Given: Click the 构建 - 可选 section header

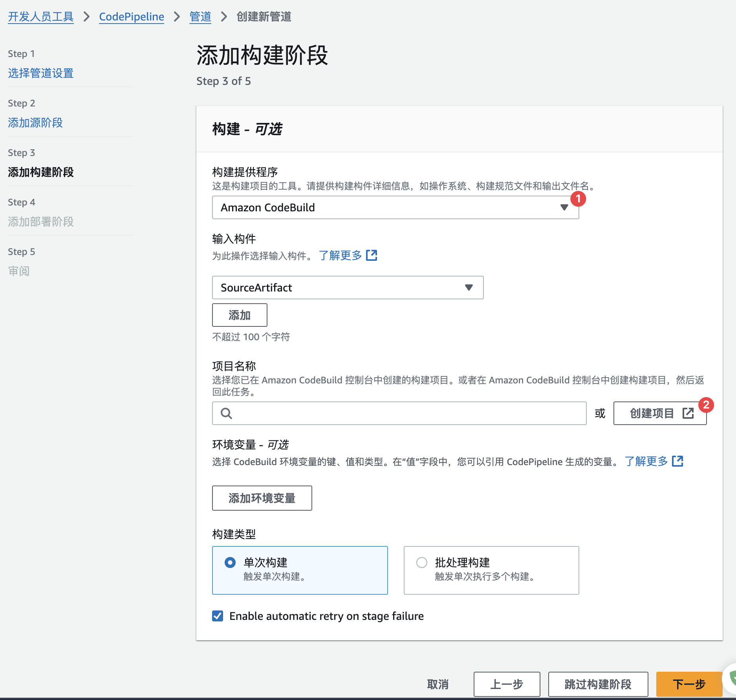Looking at the screenshot, I should [x=247, y=129].
